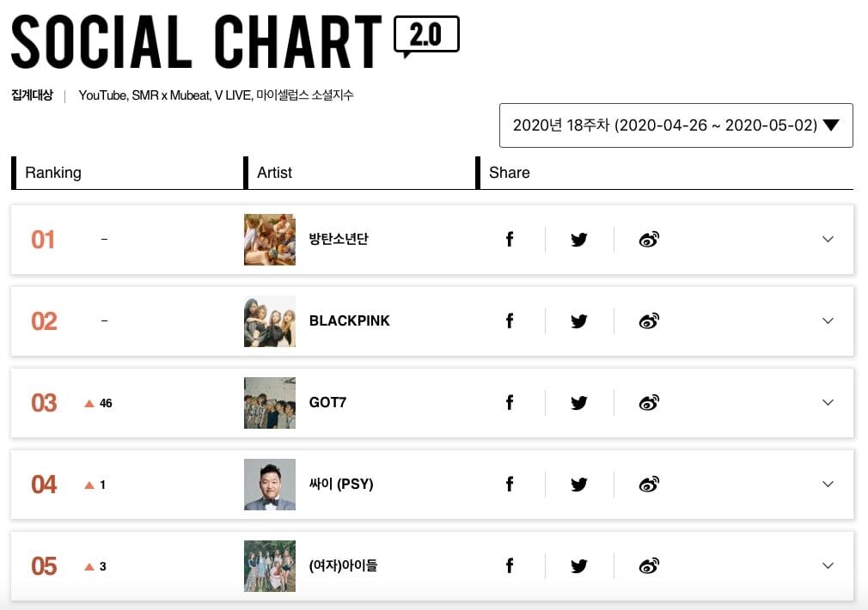Share GOT7 on Weibo

click(x=649, y=403)
